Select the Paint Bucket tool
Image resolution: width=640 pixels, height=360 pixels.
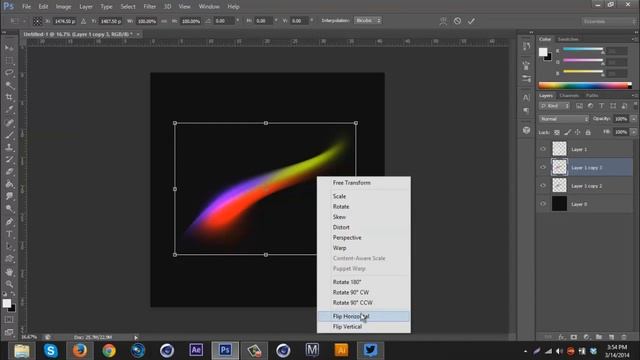pyautogui.click(x=9, y=184)
